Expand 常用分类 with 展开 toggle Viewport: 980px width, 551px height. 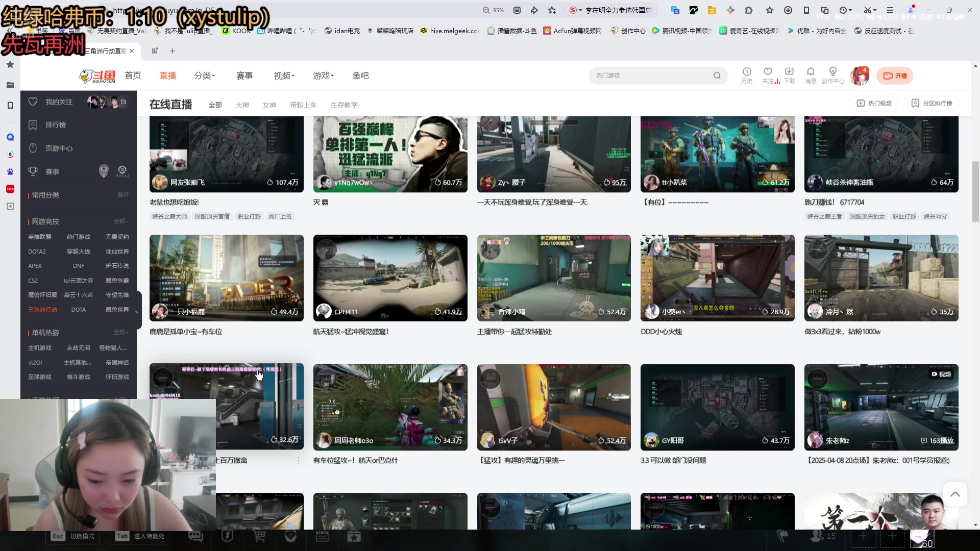pyautogui.click(x=123, y=194)
